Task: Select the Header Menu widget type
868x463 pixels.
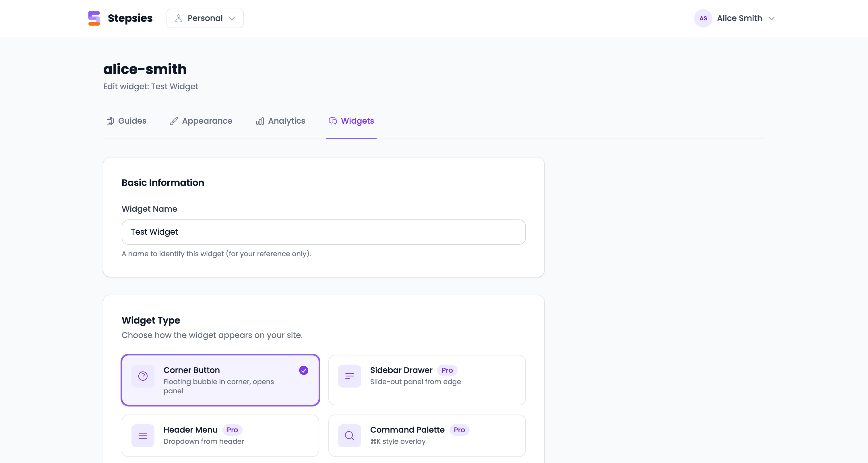Action: pos(220,436)
